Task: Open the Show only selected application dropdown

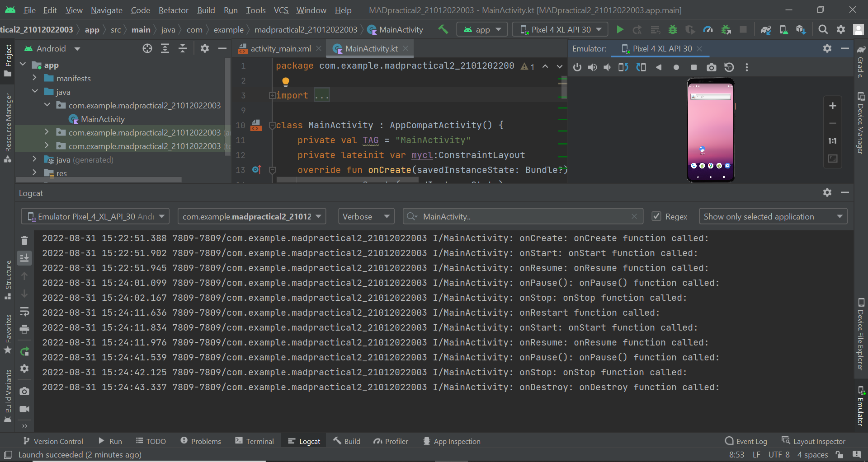Action: (773, 216)
